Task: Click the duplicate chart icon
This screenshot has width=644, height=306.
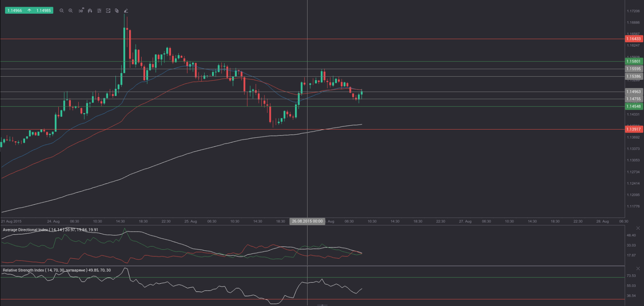Action: [x=117, y=11]
